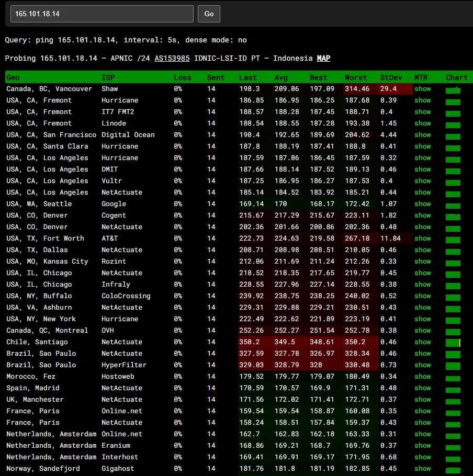Show MTR for Buffalo ColoCrossing row
This screenshot has height=476, width=473.
coord(423,296)
